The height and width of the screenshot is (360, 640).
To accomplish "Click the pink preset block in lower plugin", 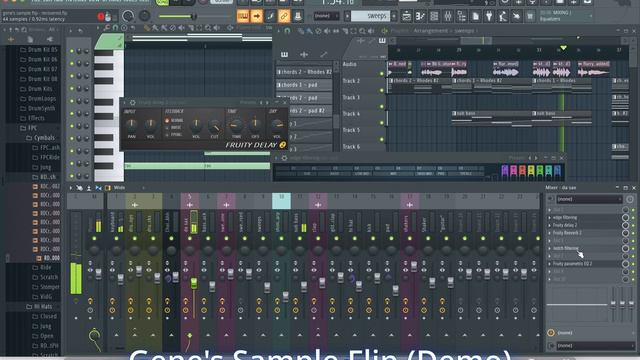I will (x=513, y=170).
